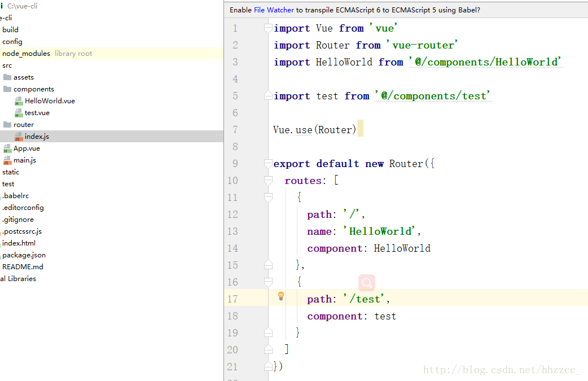Click the 'vue-router' string on line 2

(x=423, y=45)
